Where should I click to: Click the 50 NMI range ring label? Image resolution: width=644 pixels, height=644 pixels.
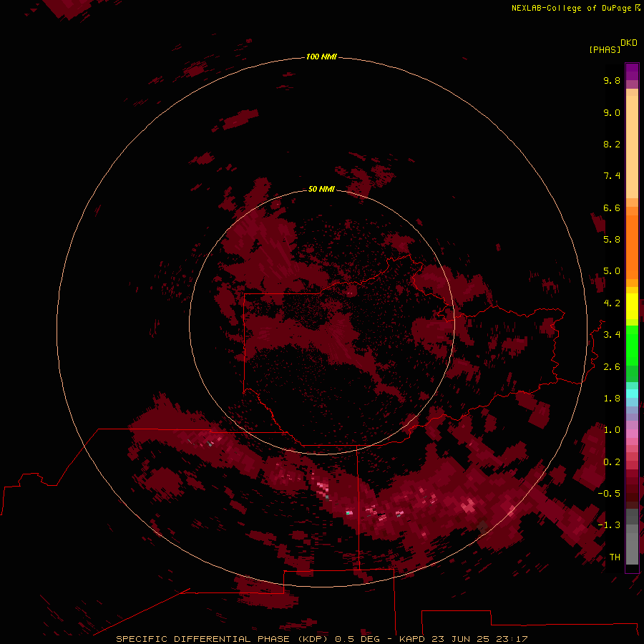pyautogui.click(x=321, y=189)
